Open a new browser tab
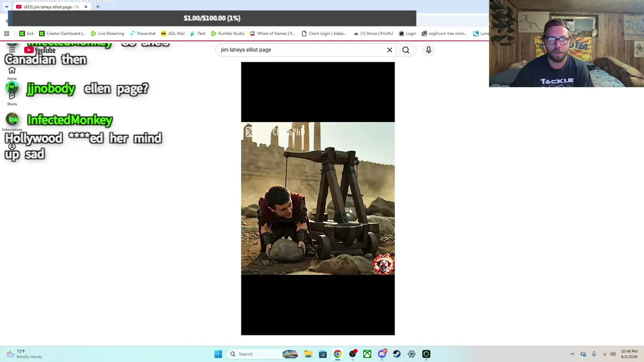644x362 pixels. [x=98, y=7]
